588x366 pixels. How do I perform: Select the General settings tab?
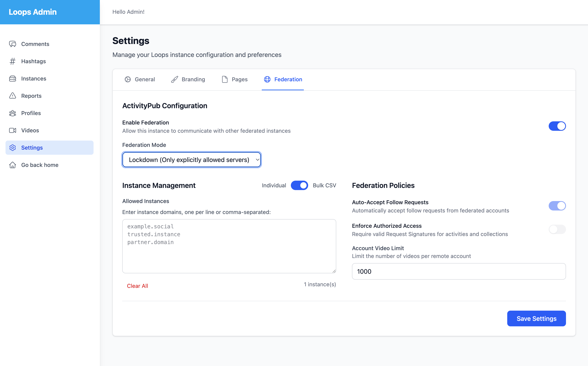(x=140, y=79)
